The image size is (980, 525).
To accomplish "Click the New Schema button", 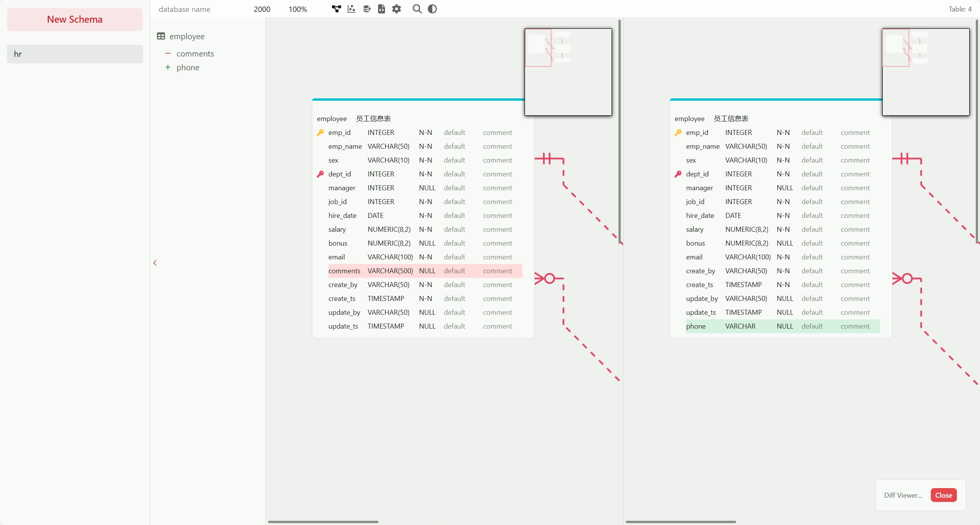I will click(x=75, y=19).
